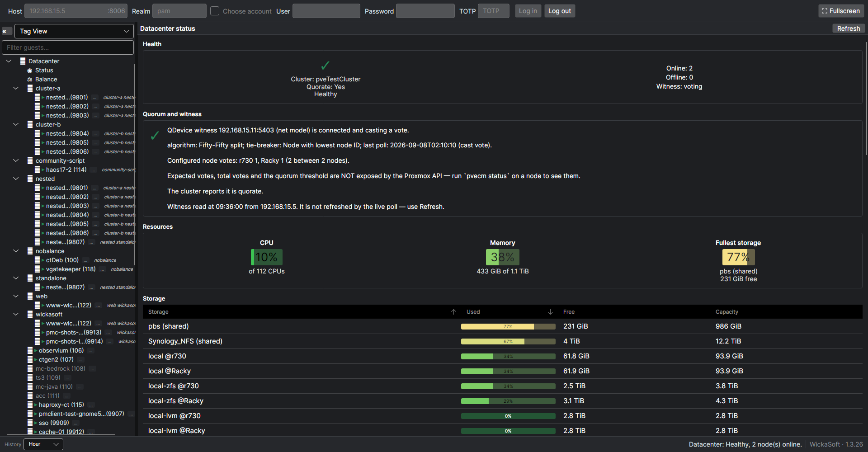Collapse the Datacenter tree node
The height and width of the screenshot is (452, 868).
(x=9, y=61)
